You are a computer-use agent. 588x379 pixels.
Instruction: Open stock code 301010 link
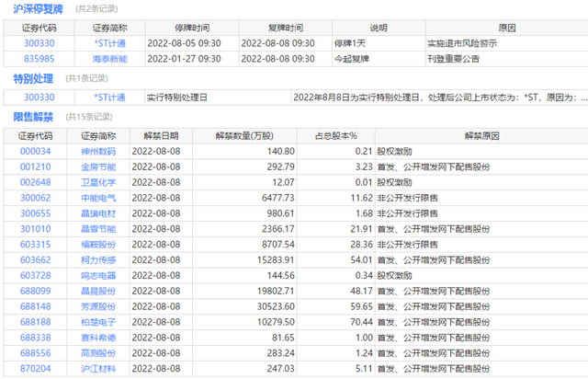pyautogui.click(x=35, y=229)
